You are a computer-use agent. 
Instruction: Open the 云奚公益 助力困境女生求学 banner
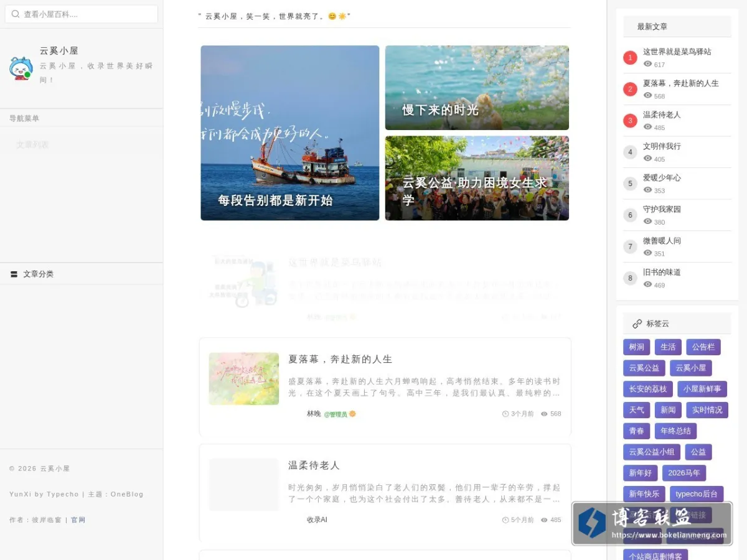coord(477,178)
